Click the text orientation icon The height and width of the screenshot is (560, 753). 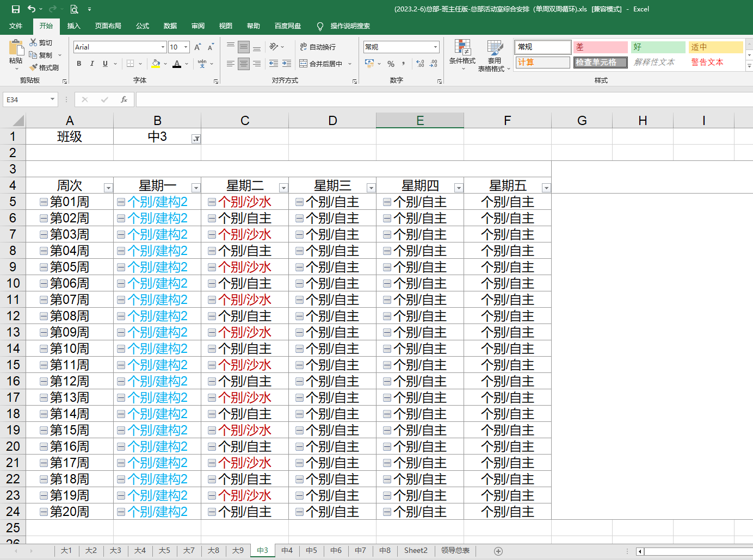274,47
